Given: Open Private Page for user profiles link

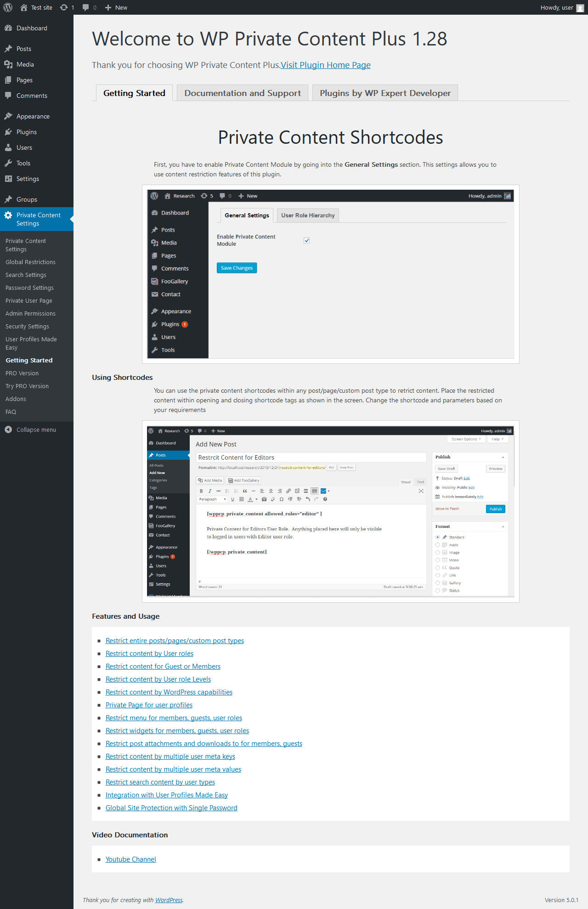Looking at the screenshot, I should pyautogui.click(x=149, y=705).
